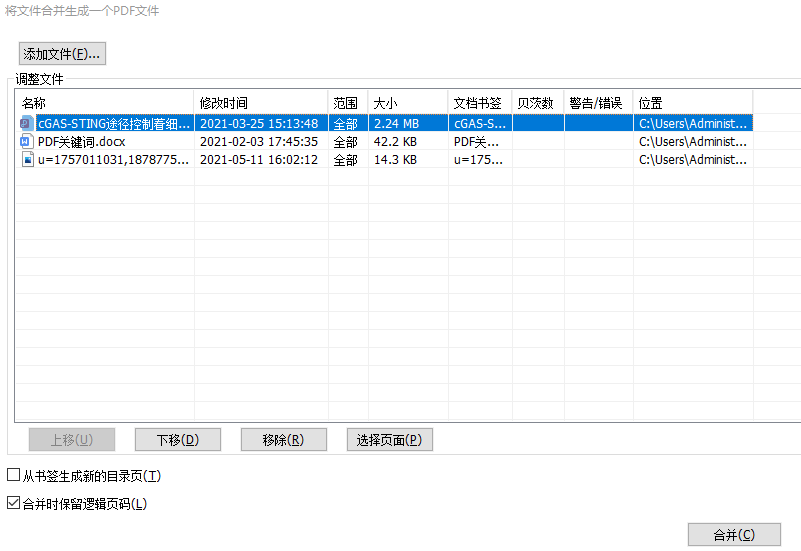801x551 pixels.
Task: Click the 范围 column header
Action: [x=348, y=103]
